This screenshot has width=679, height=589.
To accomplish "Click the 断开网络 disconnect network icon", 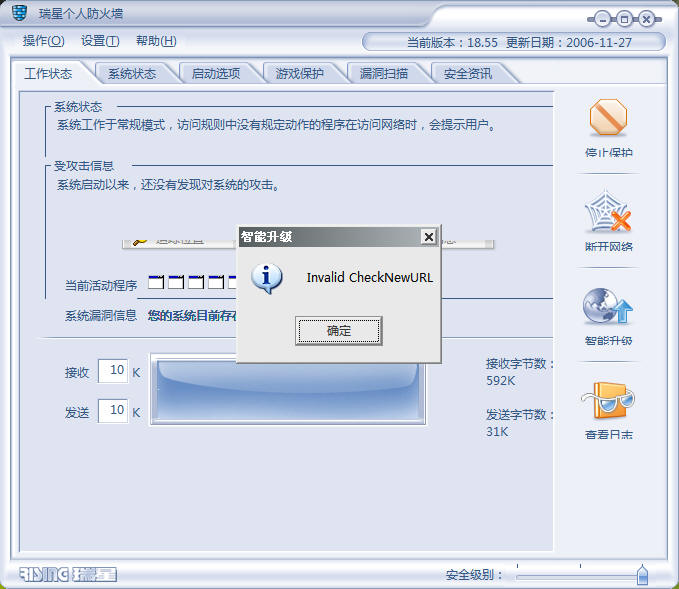I will (x=608, y=212).
